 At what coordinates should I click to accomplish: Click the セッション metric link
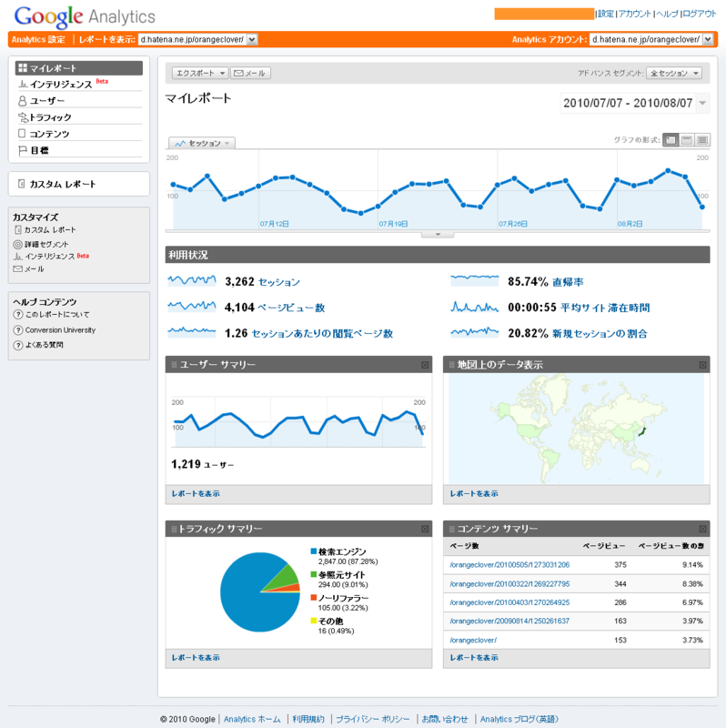279,282
